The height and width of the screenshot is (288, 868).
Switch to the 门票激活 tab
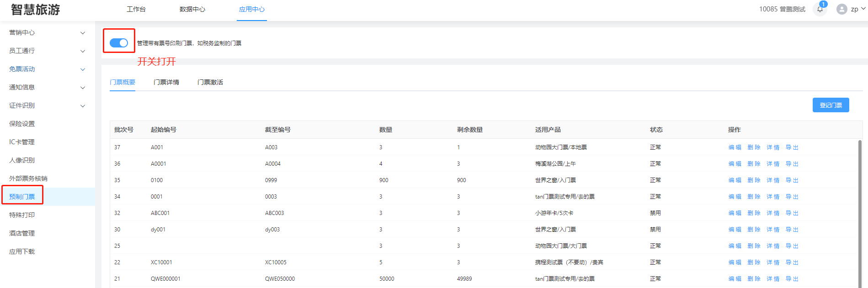[210, 82]
